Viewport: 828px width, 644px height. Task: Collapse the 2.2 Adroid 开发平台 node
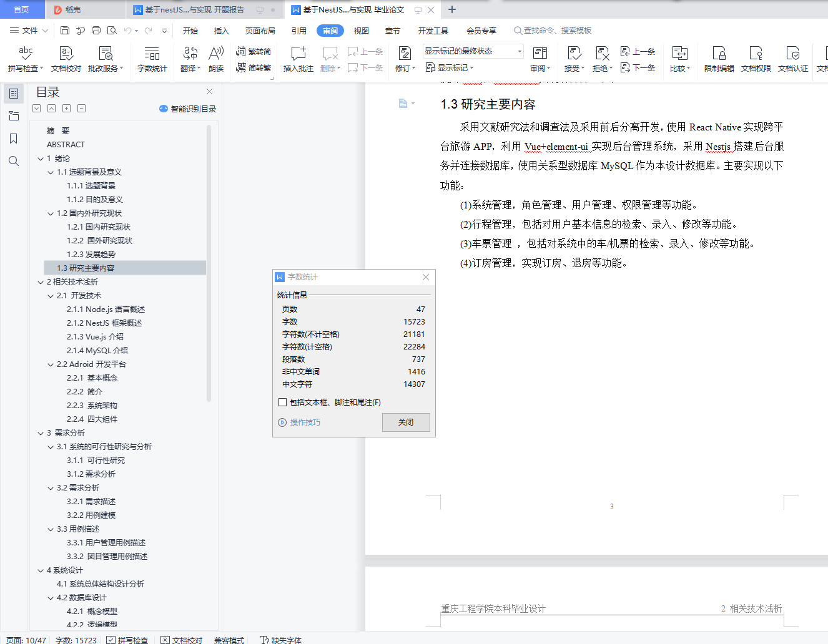point(51,364)
